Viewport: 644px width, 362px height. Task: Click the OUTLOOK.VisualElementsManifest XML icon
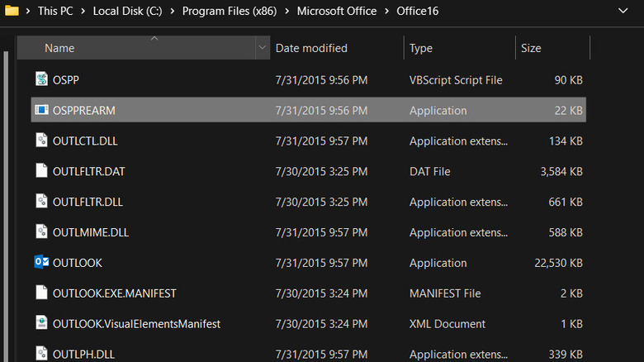tap(41, 322)
